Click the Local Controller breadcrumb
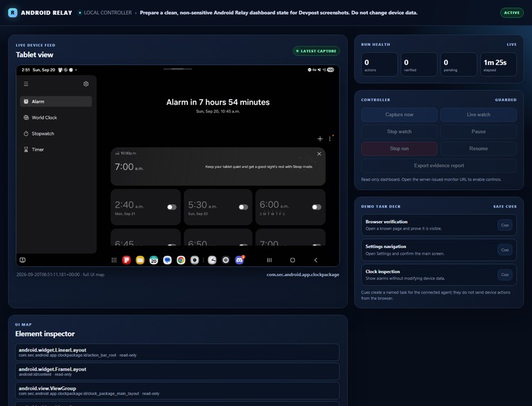The width and height of the screenshot is (532, 406). tap(108, 13)
